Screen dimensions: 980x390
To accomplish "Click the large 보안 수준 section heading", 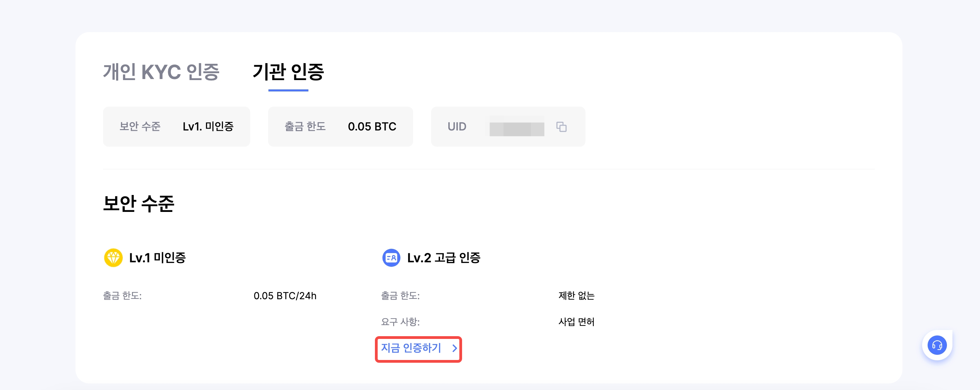I will 139,203.
